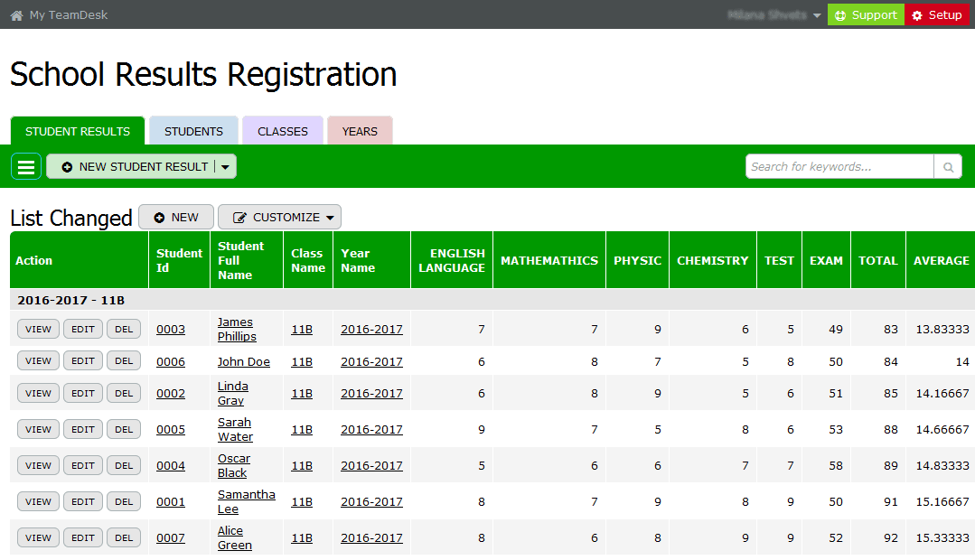Select the Years tab
The image size is (975, 560).
[360, 131]
